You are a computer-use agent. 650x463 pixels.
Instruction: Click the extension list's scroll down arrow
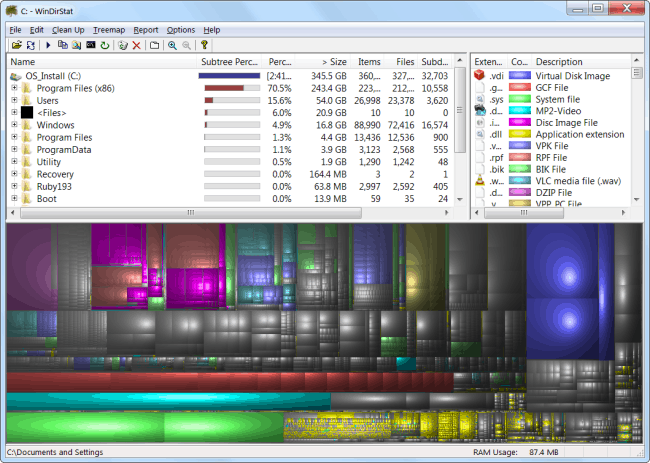tap(637, 199)
